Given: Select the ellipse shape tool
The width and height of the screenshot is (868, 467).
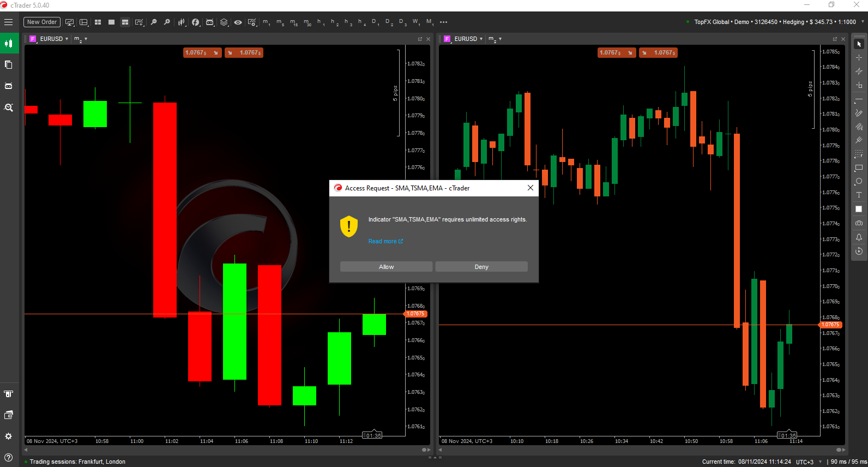Looking at the screenshot, I should (859, 182).
